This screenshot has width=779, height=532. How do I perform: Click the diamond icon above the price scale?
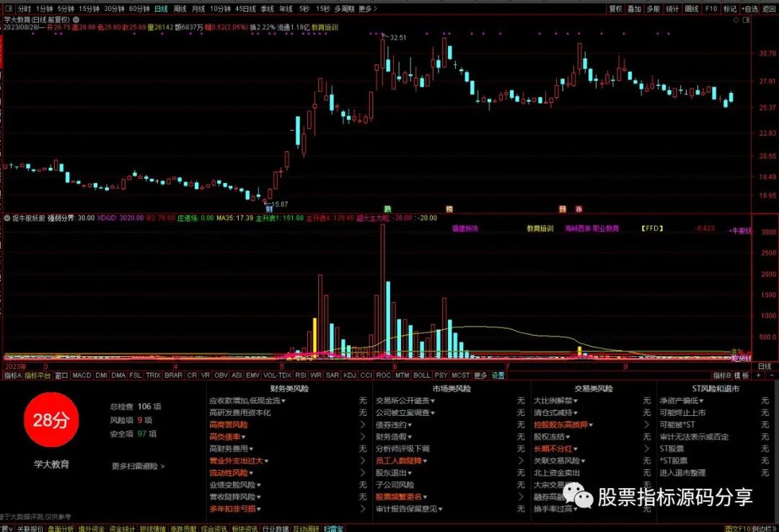click(736, 20)
